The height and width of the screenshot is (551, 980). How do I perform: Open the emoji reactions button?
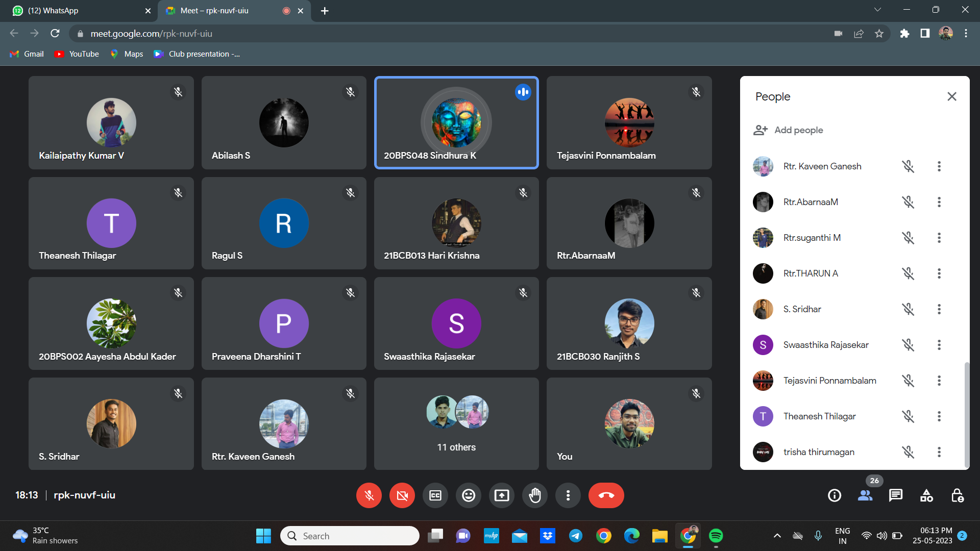point(469,495)
